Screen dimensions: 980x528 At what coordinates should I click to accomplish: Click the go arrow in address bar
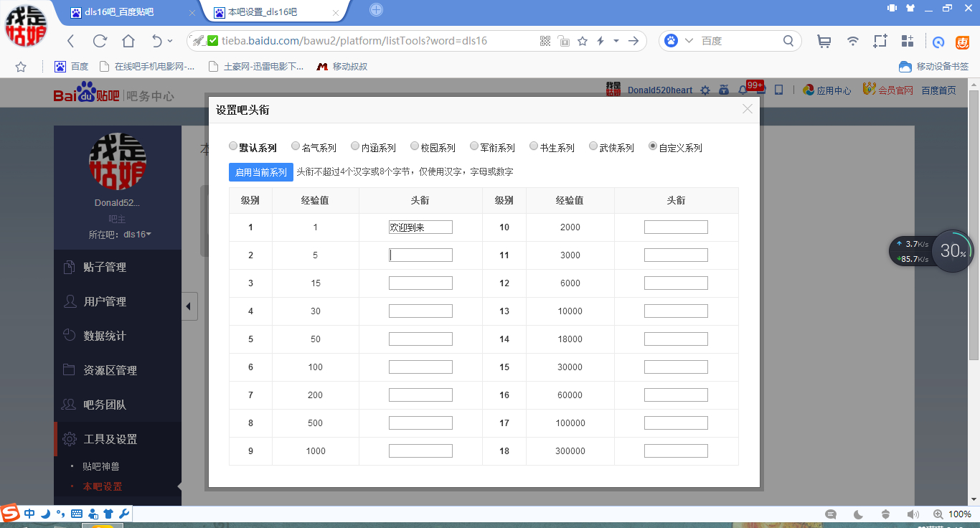[633, 41]
